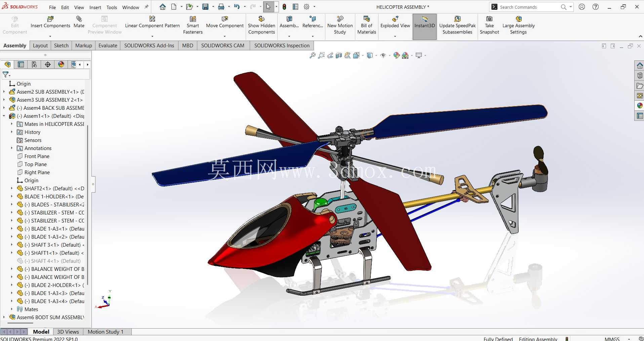Open DimXpertManager tab
This screenshot has height=341, width=644.
tap(48, 64)
